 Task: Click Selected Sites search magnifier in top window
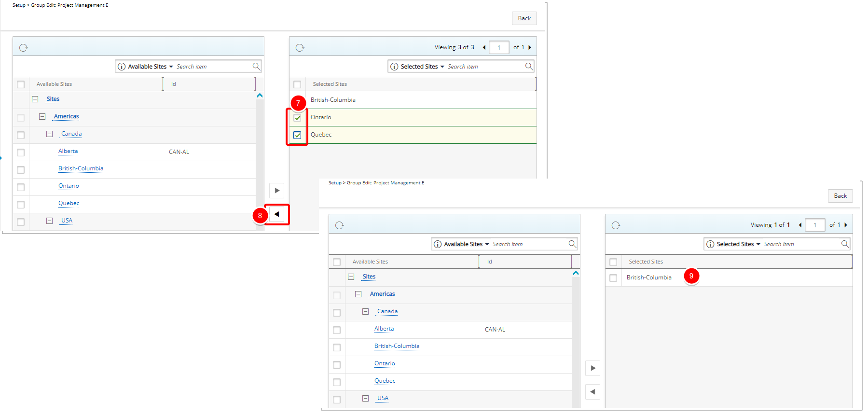[529, 66]
